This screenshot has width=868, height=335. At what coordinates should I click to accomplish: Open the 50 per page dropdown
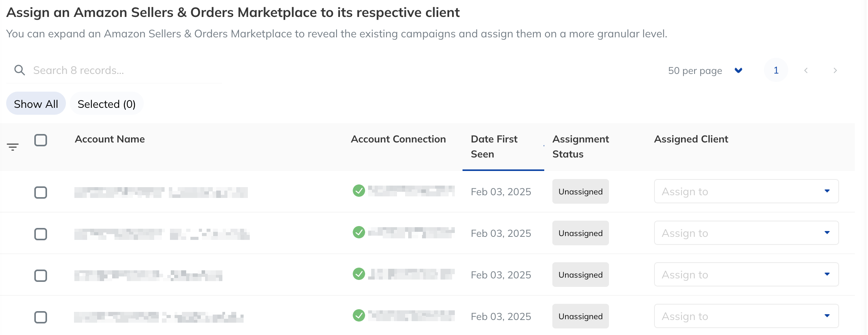coord(705,70)
